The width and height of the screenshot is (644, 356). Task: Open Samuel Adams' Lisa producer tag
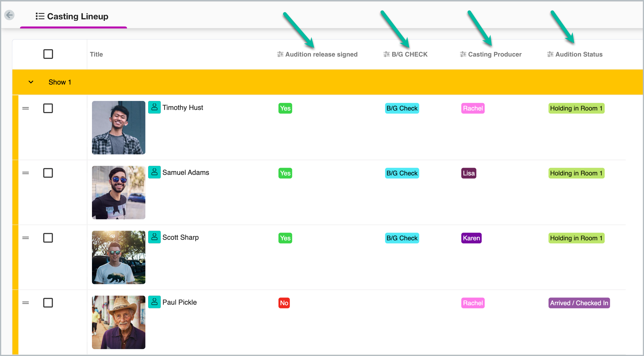pos(468,173)
